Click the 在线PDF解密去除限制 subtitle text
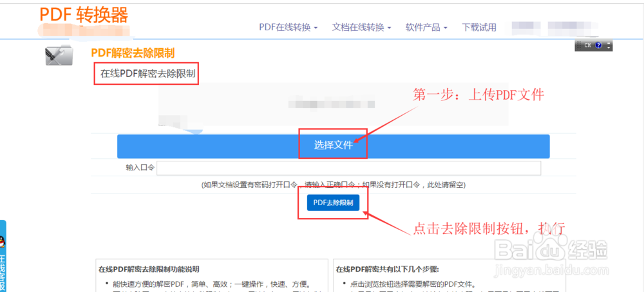 coord(148,74)
